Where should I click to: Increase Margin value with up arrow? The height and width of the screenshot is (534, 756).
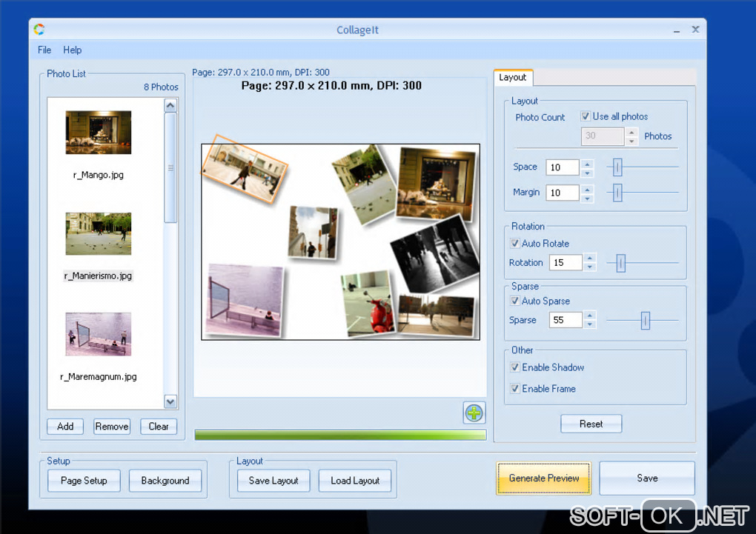point(587,189)
